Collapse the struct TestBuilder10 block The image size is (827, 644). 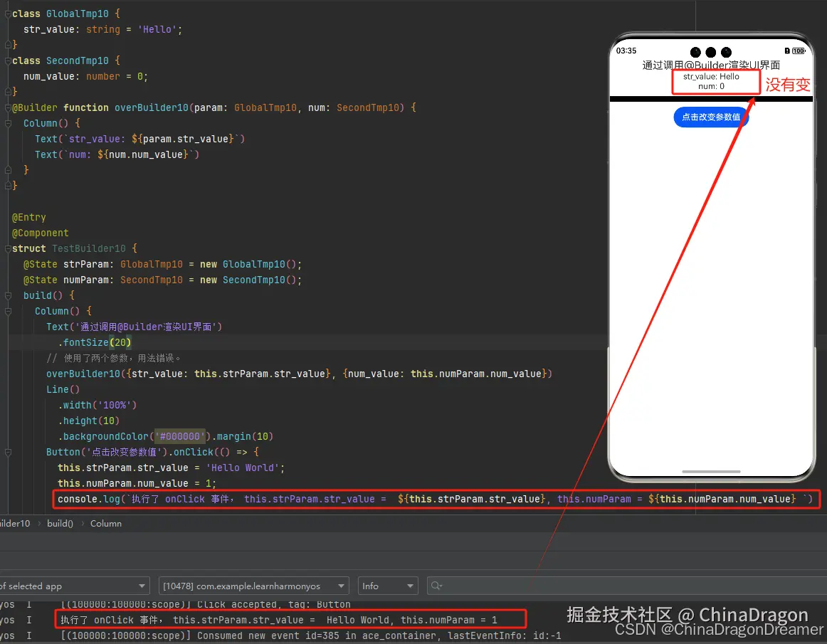tap(8, 248)
